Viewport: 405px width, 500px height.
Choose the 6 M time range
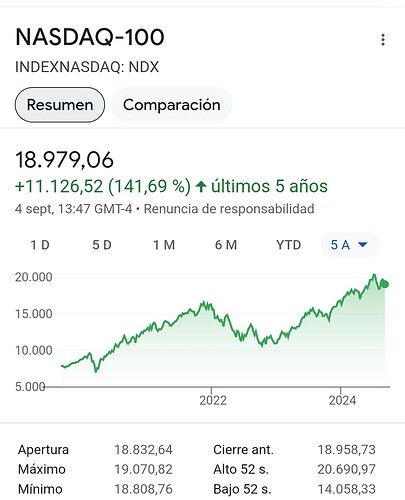226,245
